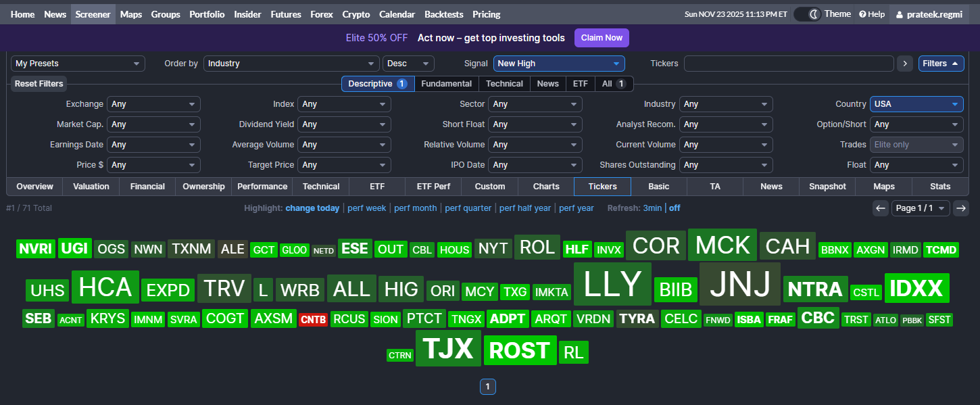Change the Desc sort direction dropdown
Screen dimensions: 980x405
[x=408, y=64]
